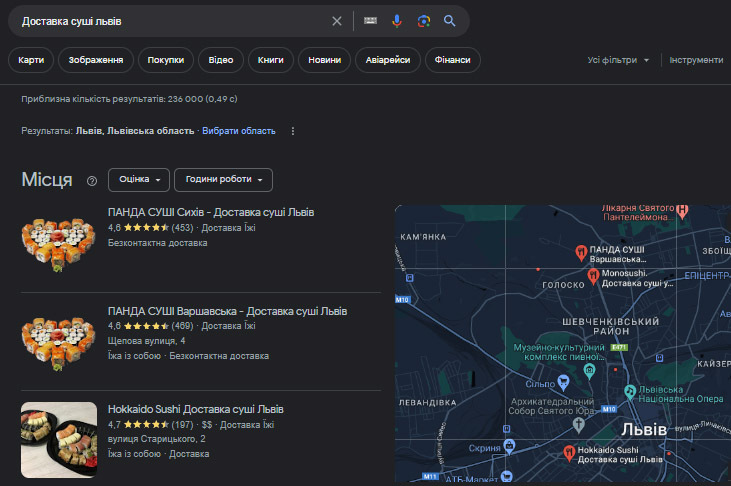Click ПАНДА СУШІ Варшавська sushi thumbnail
731x486 pixels.
click(x=58, y=343)
